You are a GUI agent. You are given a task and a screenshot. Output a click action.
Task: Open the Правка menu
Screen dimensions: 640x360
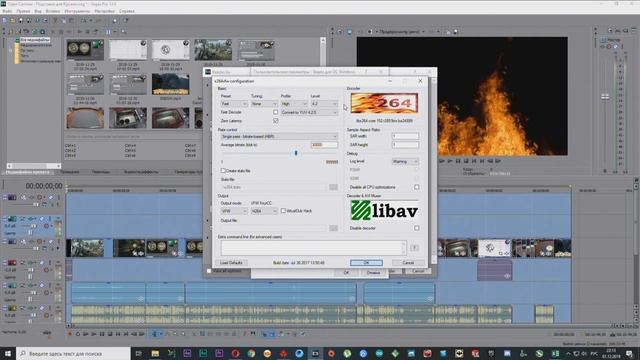click(23, 11)
